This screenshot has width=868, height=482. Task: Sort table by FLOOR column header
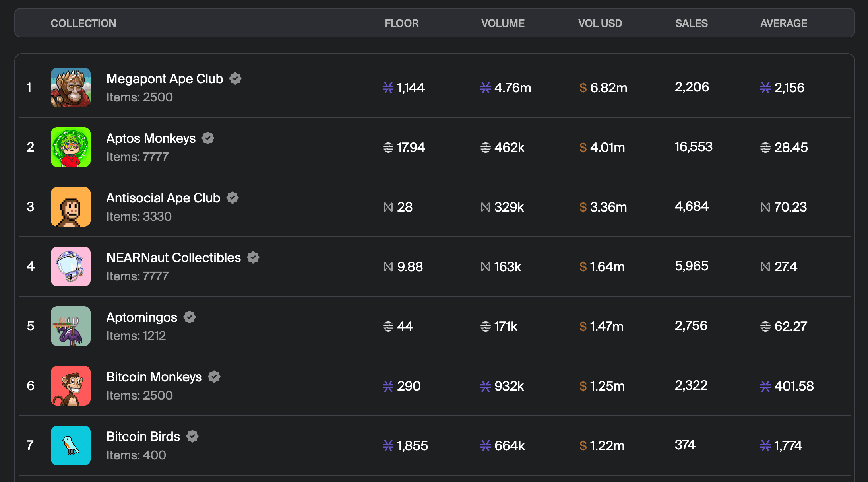point(401,23)
